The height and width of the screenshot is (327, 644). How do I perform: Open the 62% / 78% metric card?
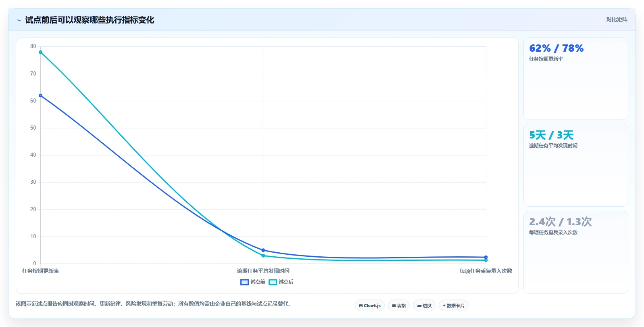point(575,78)
